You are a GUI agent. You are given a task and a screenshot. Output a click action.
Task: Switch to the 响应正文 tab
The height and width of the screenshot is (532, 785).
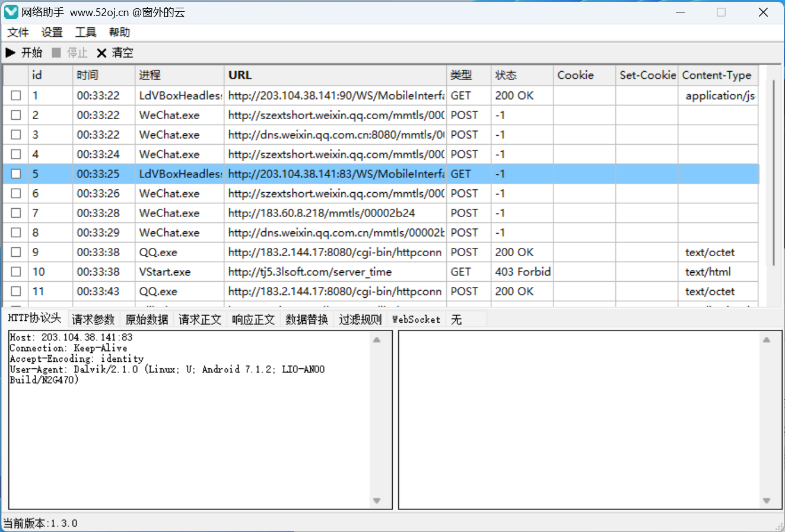click(x=253, y=320)
